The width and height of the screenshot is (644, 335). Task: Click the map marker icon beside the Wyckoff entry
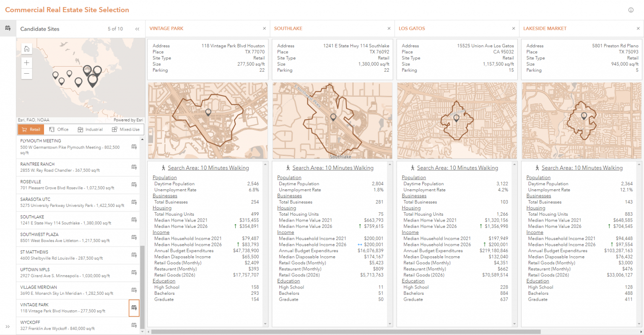pyautogui.click(x=134, y=325)
